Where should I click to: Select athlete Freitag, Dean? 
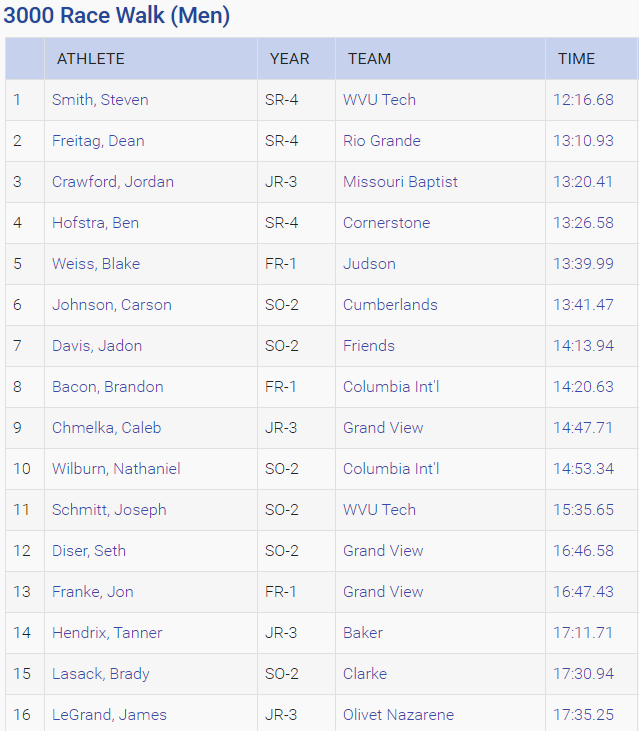coord(98,141)
